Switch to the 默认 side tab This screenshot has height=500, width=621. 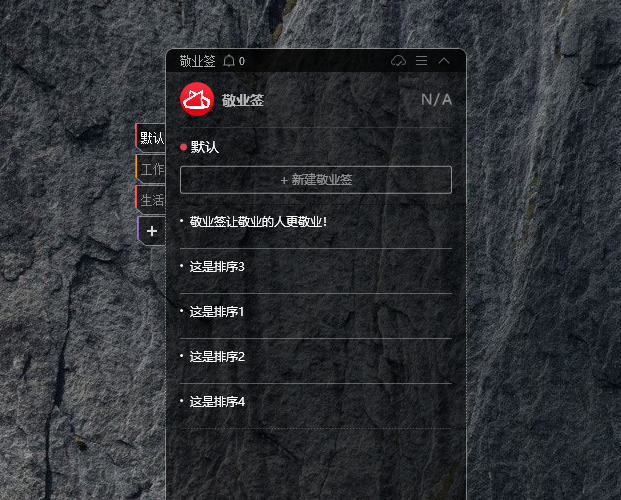pyautogui.click(x=151, y=138)
